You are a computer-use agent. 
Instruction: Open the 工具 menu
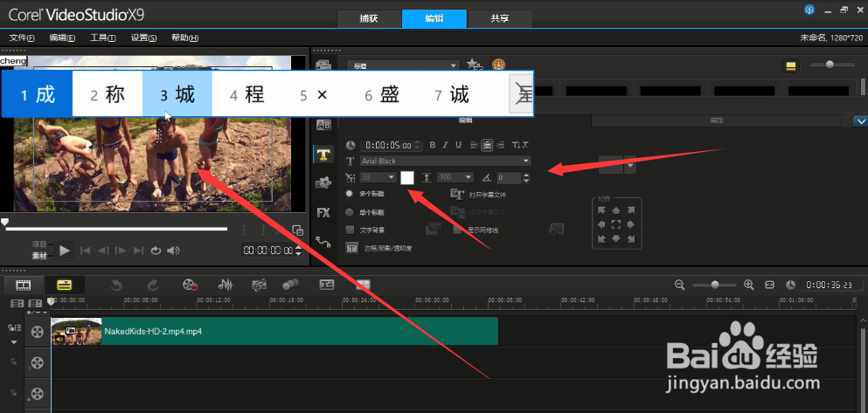point(103,38)
